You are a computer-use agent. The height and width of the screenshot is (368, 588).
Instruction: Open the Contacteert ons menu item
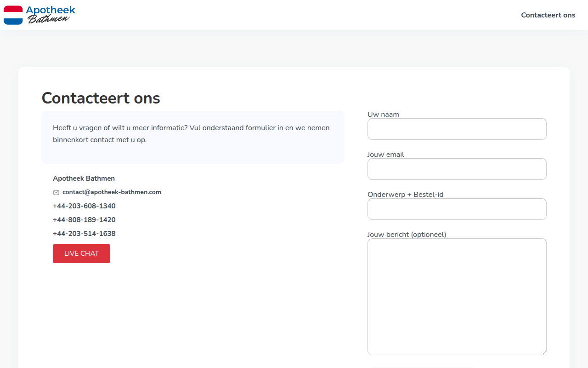click(x=548, y=15)
